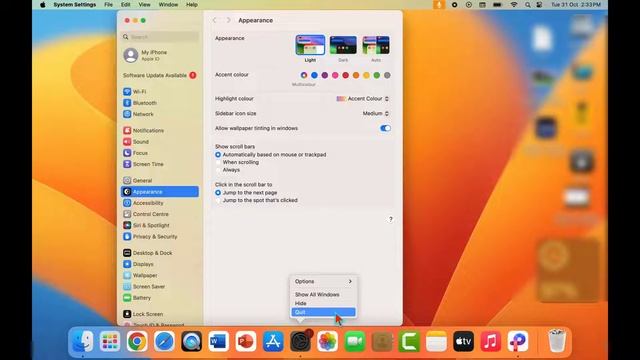The width and height of the screenshot is (640, 360).
Task: Open the File menu
Action: click(x=108, y=4)
